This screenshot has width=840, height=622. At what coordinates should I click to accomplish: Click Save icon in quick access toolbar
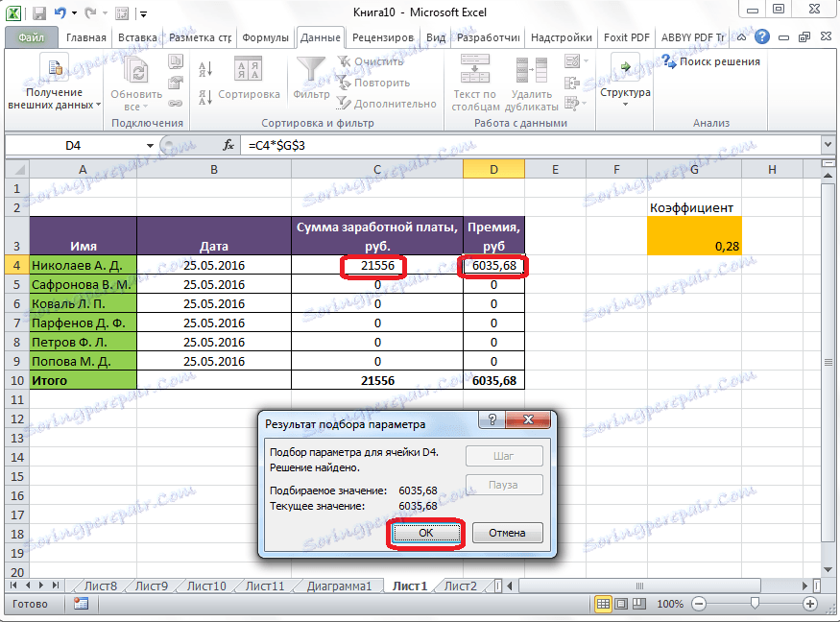pyautogui.click(x=39, y=14)
